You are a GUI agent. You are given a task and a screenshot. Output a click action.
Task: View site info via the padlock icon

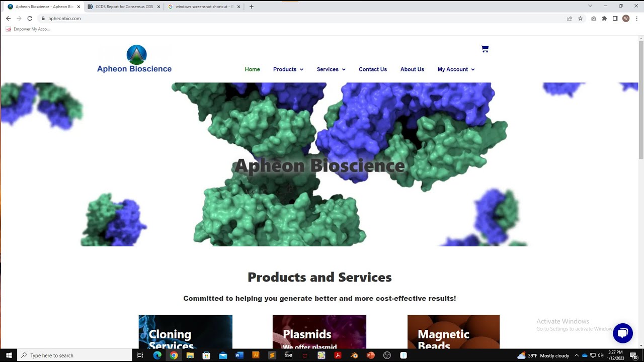43,18
